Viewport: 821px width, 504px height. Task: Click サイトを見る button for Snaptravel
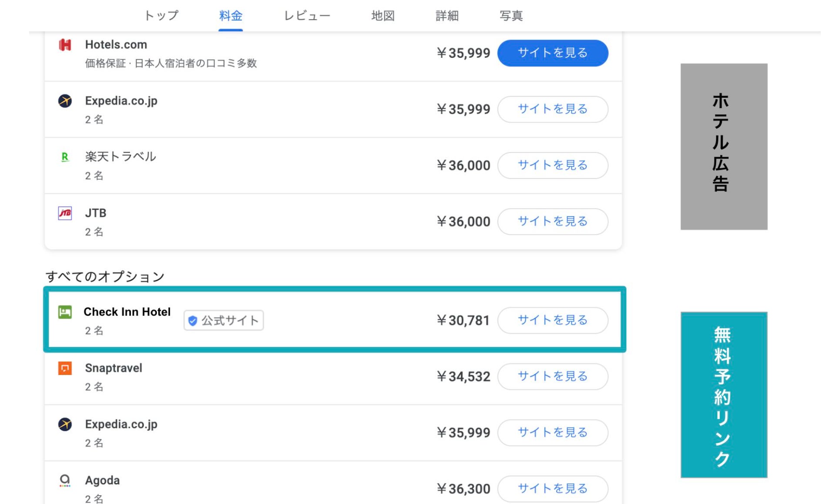click(552, 376)
